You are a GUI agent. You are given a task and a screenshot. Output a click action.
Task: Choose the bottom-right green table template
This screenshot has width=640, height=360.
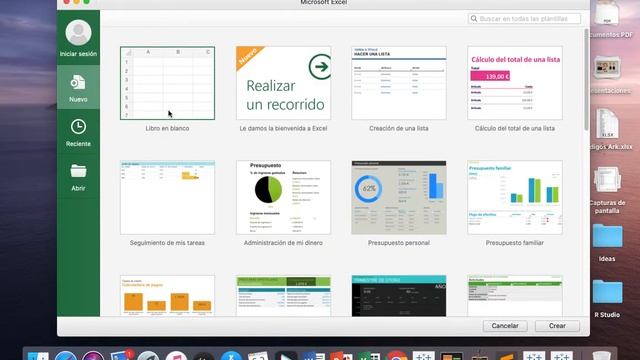click(515, 296)
